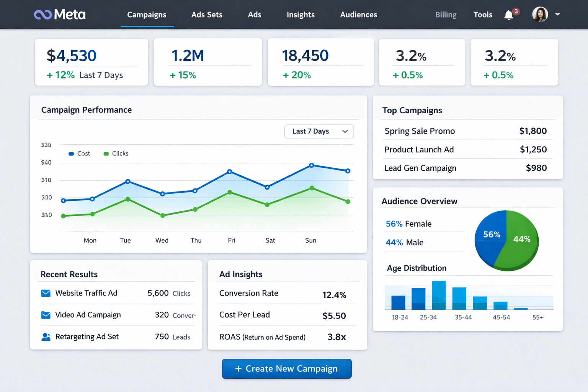Viewport: 588px width, 392px height.
Task: Open the notifications bell icon
Action: pos(509,15)
